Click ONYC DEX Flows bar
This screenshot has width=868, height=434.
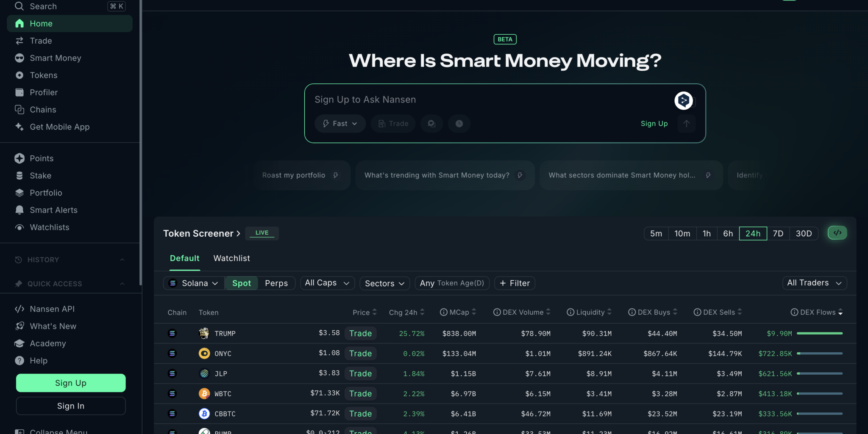820,353
